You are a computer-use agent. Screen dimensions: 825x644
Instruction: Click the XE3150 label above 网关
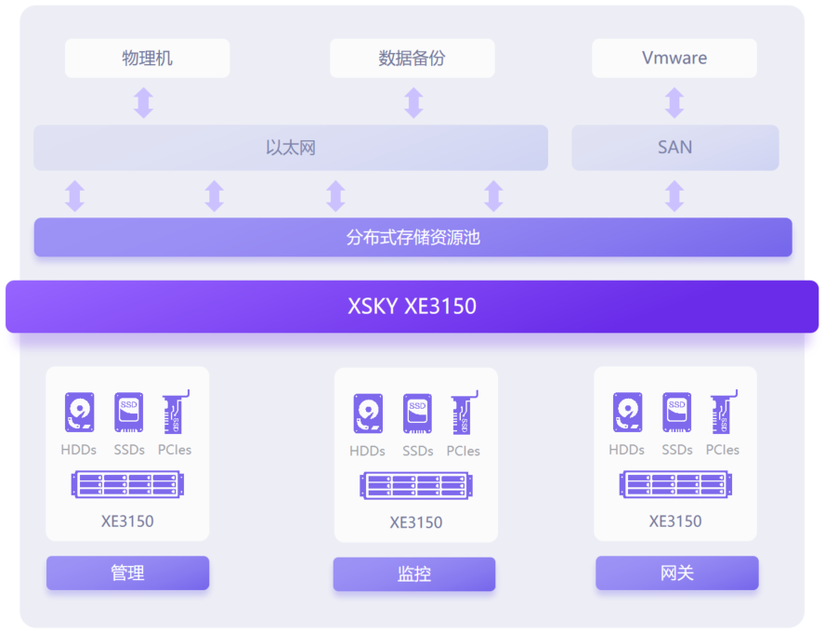click(x=675, y=521)
